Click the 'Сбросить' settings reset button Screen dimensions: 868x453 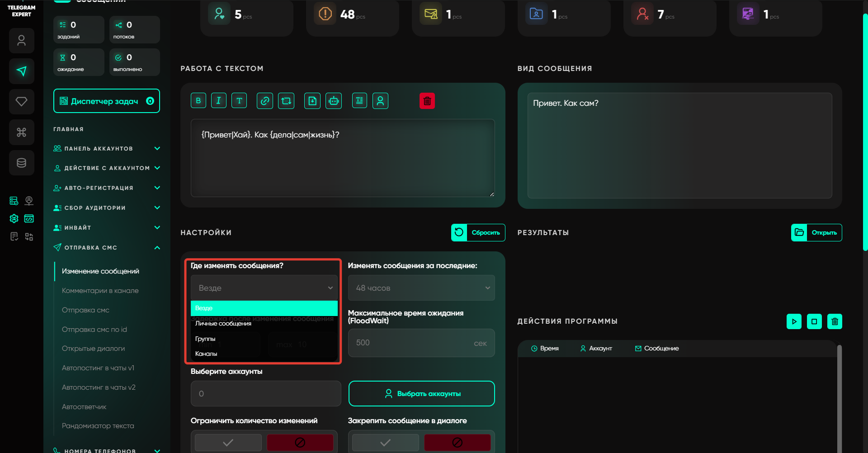click(x=478, y=232)
